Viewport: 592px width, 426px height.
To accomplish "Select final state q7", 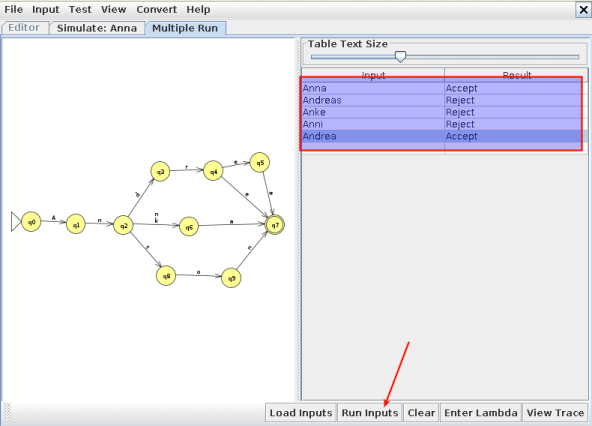I will [275, 225].
